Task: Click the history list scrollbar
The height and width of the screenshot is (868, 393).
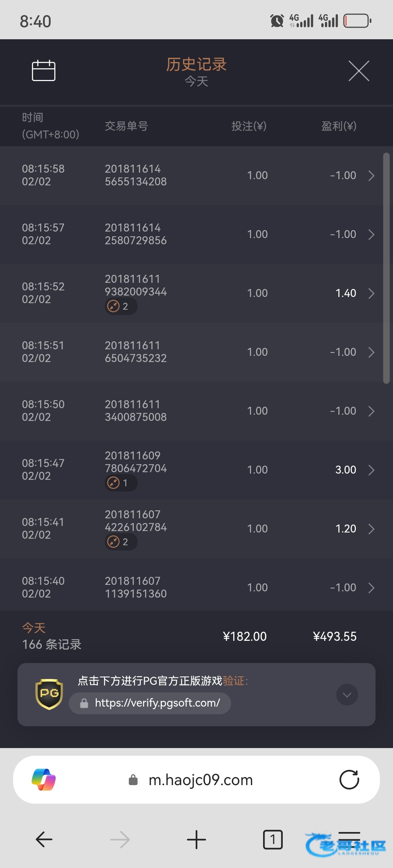Action: (x=386, y=268)
